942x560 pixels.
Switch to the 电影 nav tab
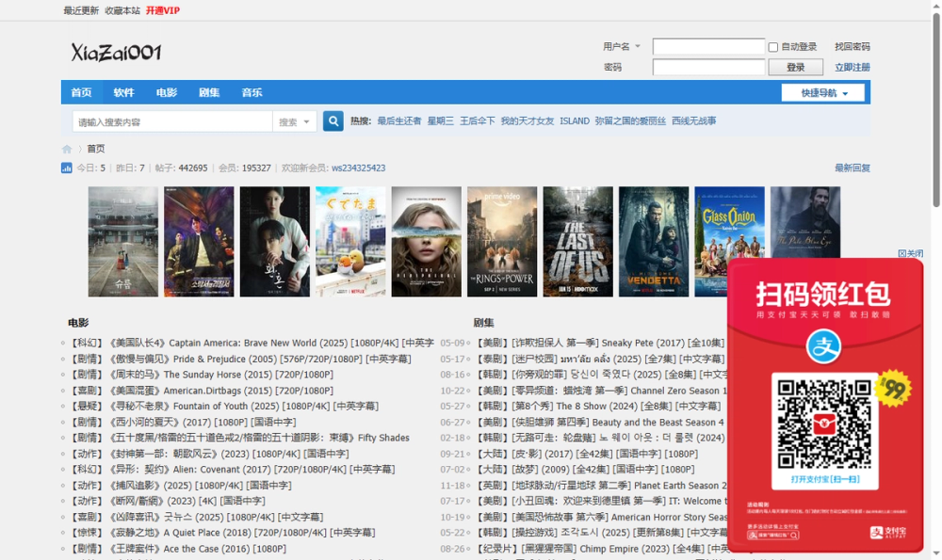point(167,92)
